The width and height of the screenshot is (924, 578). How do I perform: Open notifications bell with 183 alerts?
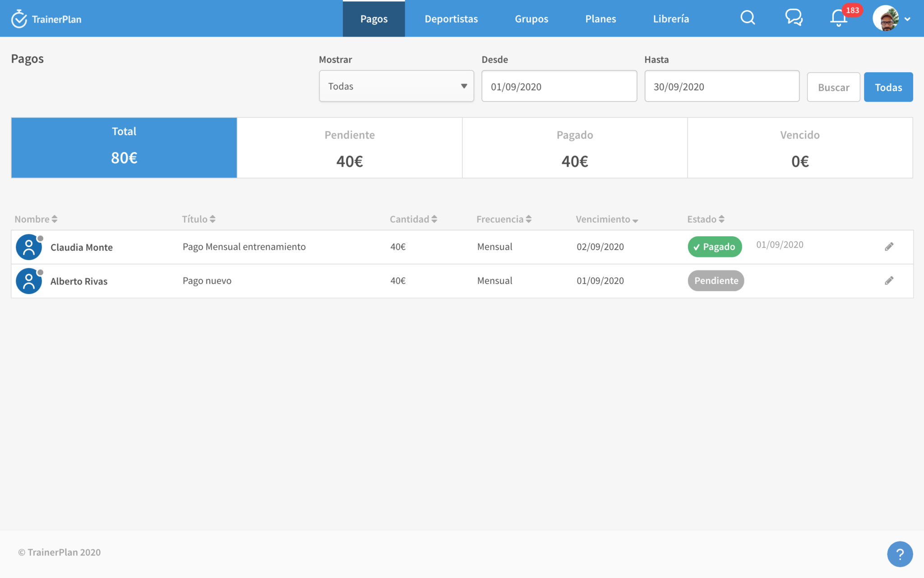click(838, 18)
